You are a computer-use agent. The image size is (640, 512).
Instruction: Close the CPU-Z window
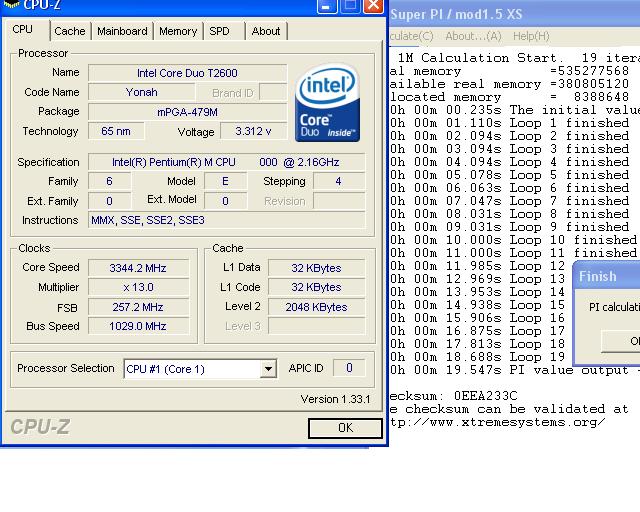click(x=373, y=6)
